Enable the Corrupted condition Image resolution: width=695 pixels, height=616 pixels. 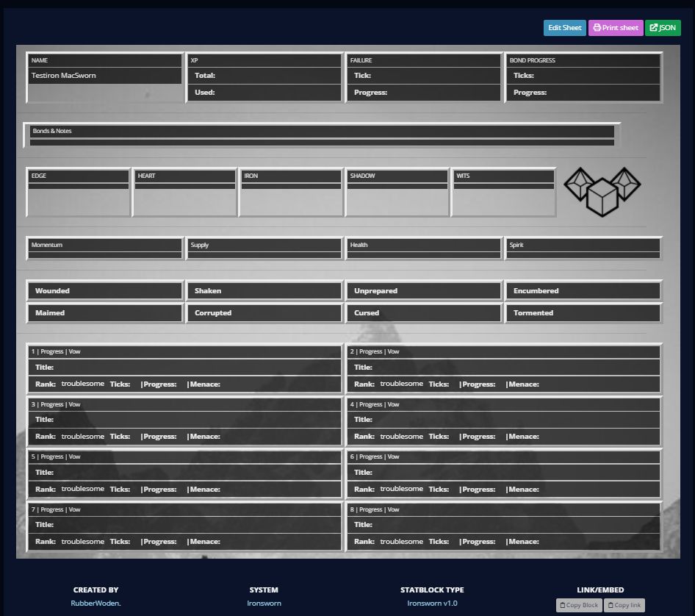[264, 312]
